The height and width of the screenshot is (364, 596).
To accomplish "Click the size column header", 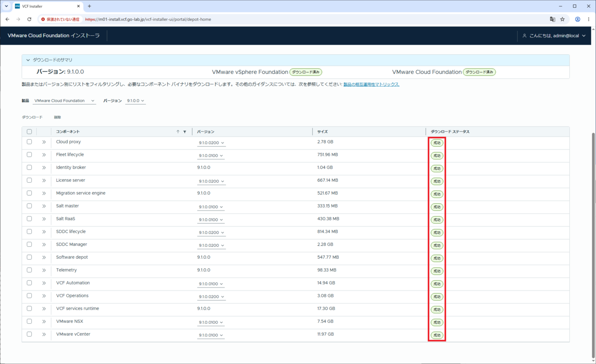I will tap(322, 132).
